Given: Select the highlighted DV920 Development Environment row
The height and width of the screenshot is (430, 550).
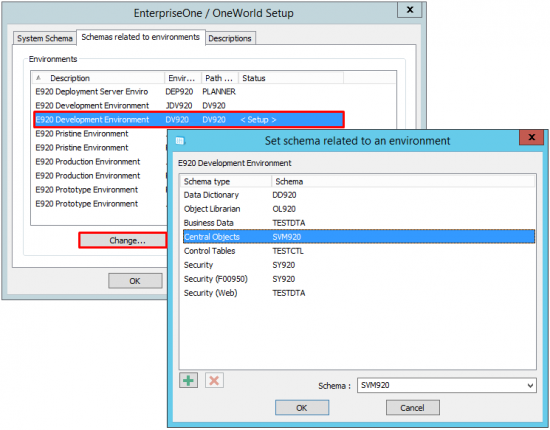Looking at the screenshot, I should click(x=189, y=120).
